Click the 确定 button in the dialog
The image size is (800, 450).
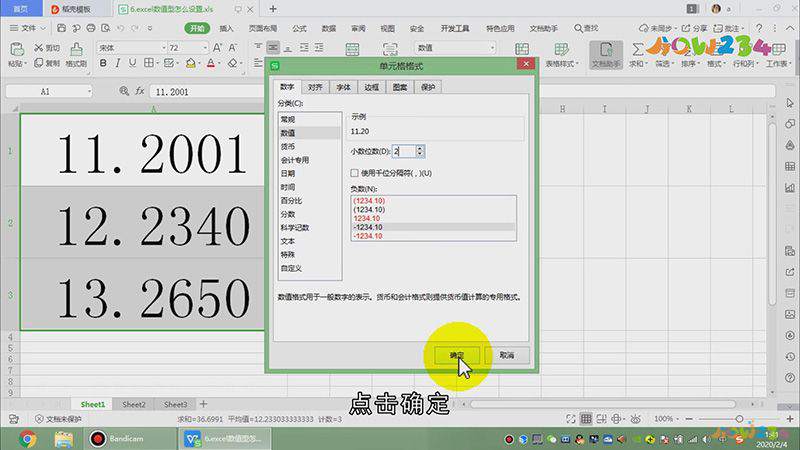[x=457, y=355]
